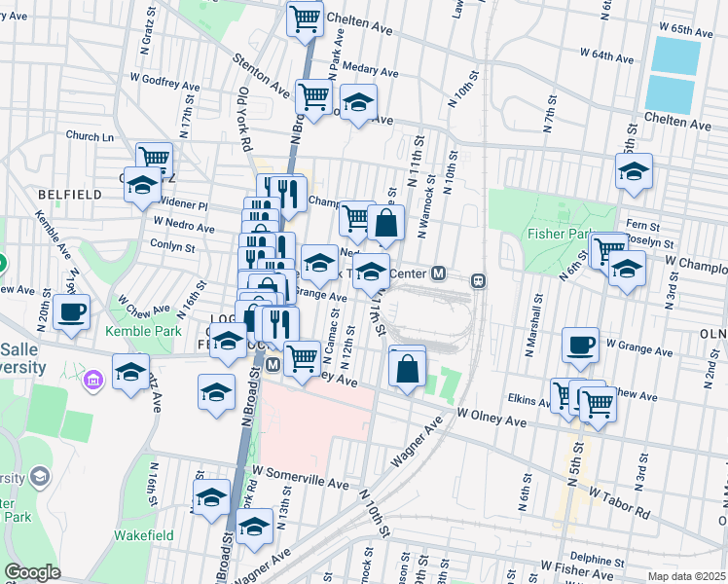The width and height of the screenshot is (728, 584).
Task: Click the metro M icon on N Broad St
Action: pos(273,365)
